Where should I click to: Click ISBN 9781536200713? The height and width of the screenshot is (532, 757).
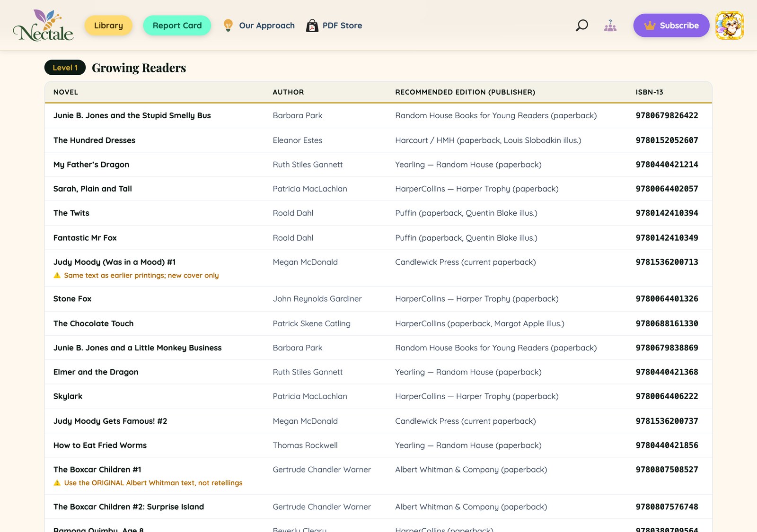click(667, 262)
